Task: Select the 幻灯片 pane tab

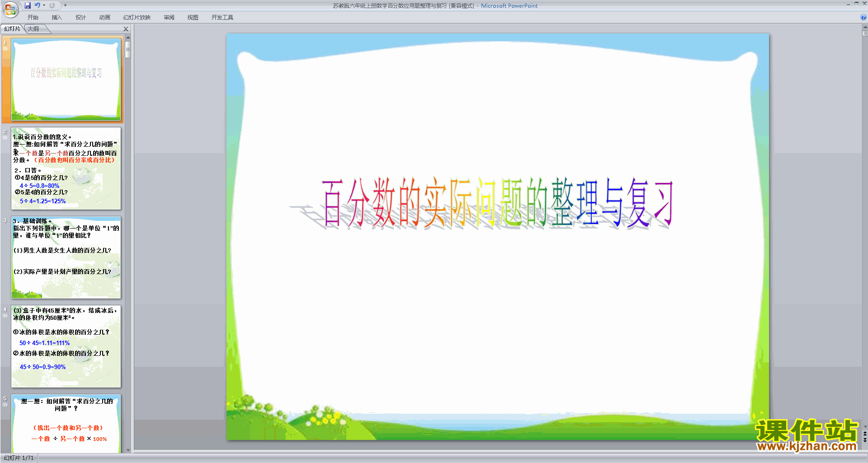Action: click(12, 29)
